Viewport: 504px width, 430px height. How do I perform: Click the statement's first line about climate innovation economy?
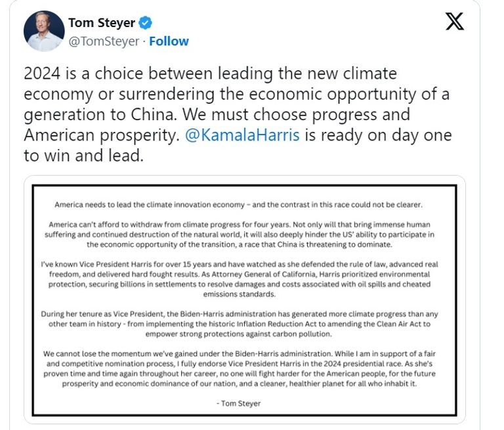[244, 204]
